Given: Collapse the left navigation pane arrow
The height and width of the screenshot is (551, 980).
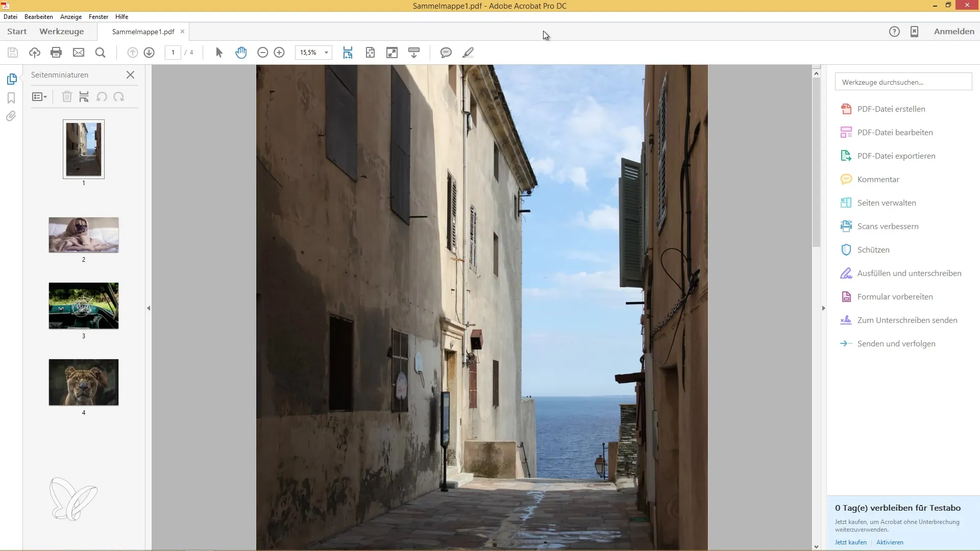Looking at the screenshot, I should pos(149,308).
